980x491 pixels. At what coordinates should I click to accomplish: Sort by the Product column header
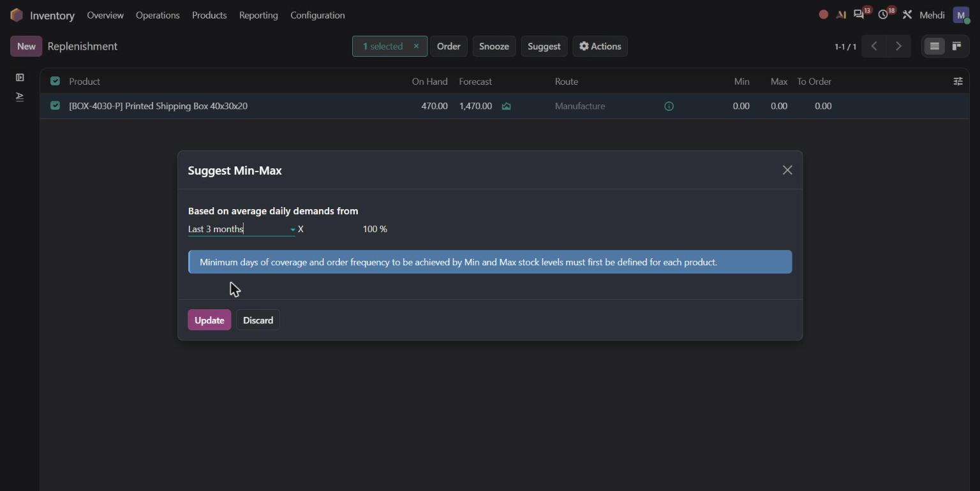(84, 81)
